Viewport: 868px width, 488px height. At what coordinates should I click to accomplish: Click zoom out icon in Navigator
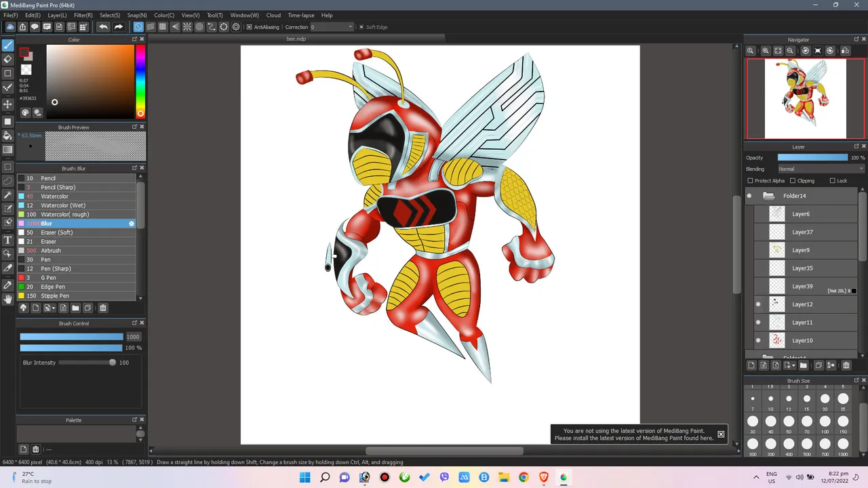[x=790, y=51]
